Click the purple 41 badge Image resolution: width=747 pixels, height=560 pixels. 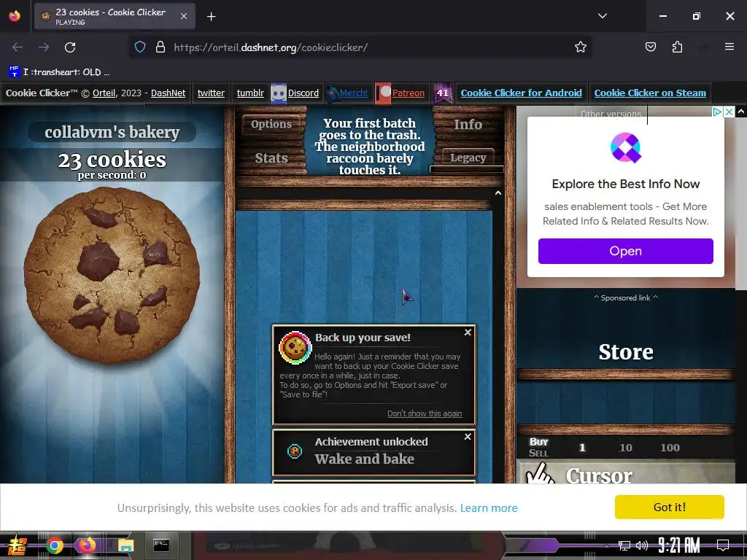pos(443,93)
